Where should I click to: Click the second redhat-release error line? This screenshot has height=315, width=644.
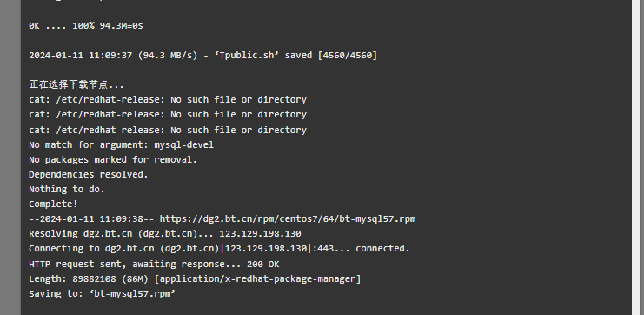(x=168, y=114)
